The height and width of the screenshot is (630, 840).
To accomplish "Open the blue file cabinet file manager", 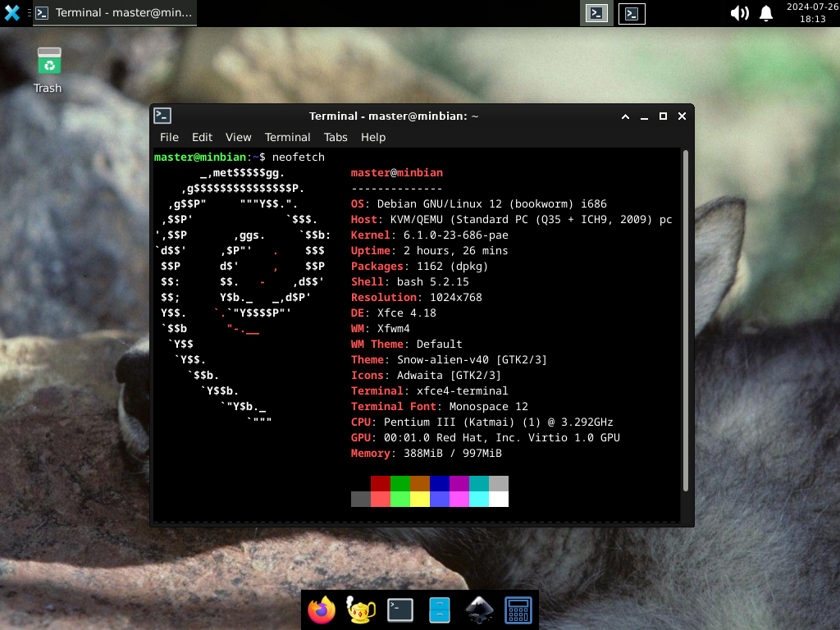I will point(440,609).
